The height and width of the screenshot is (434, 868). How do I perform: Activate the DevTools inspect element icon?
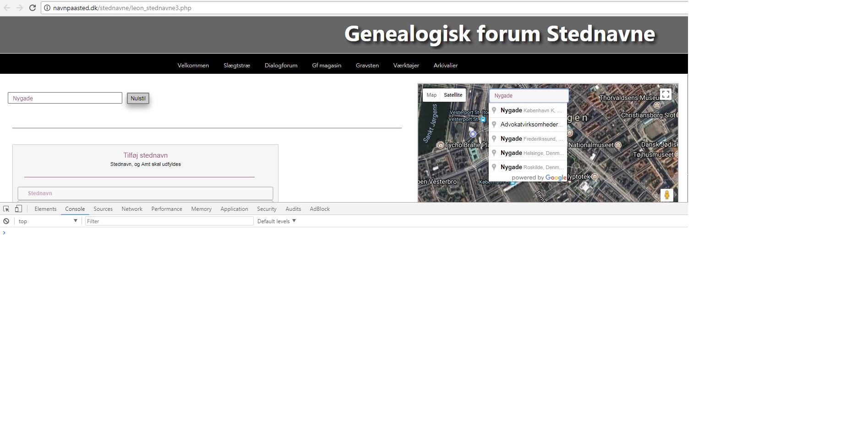(x=6, y=209)
